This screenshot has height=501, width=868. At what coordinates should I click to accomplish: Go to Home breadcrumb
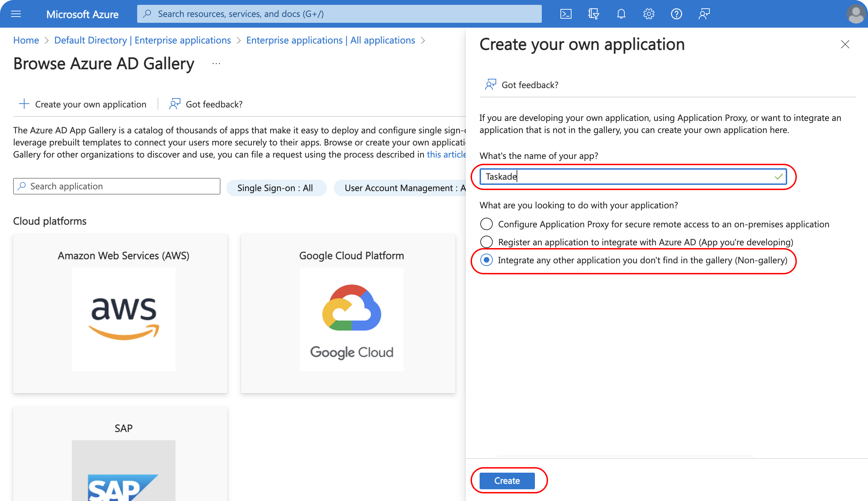pyautogui.click(x=26, y=40)
